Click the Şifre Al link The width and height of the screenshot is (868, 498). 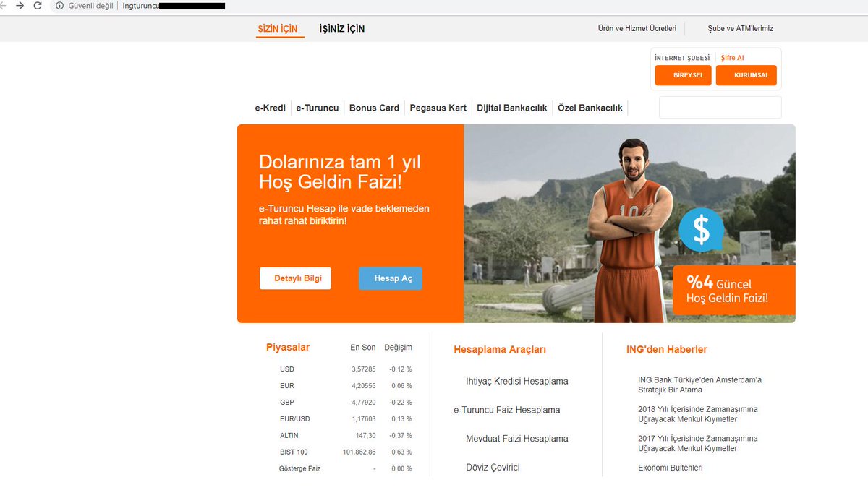(732, 58)
